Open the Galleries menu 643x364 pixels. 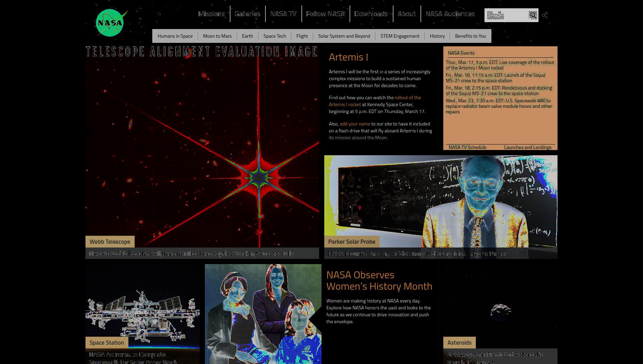click(247, 13)
